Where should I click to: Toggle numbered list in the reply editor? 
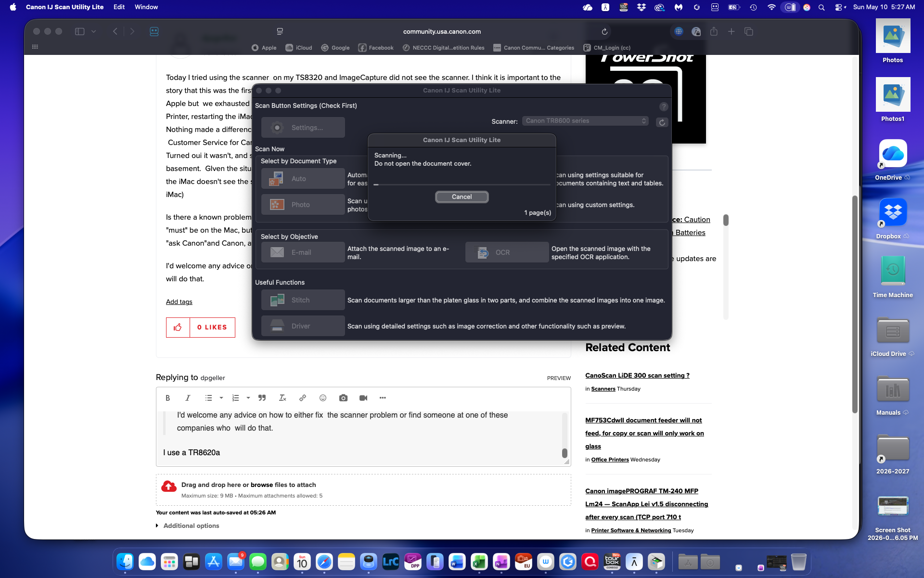235,398
